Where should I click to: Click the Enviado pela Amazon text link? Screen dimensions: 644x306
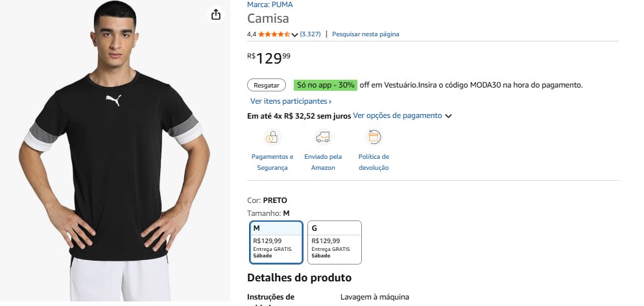point(323,162)
